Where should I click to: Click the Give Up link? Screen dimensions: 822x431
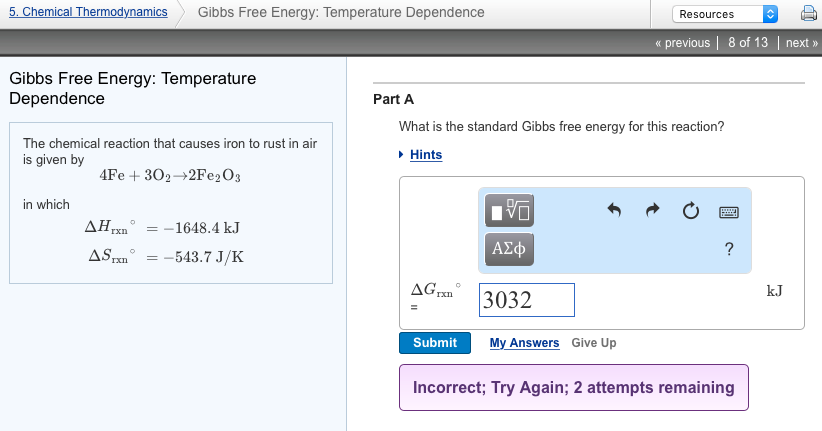[x=594, y=343]
